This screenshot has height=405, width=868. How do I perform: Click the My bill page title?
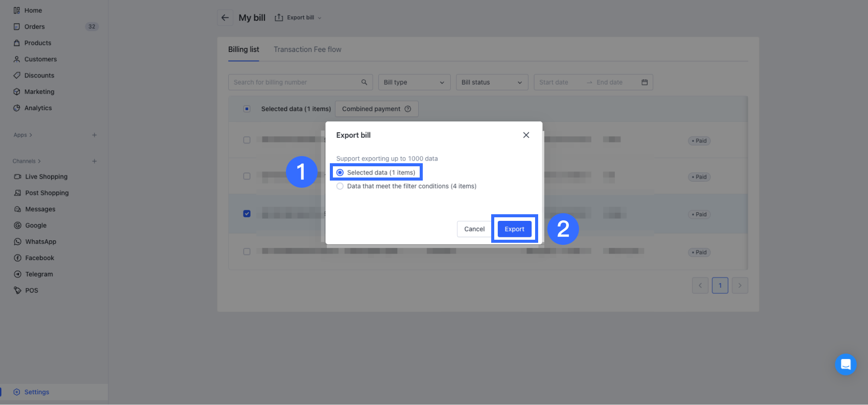click(x=252, y=18)
